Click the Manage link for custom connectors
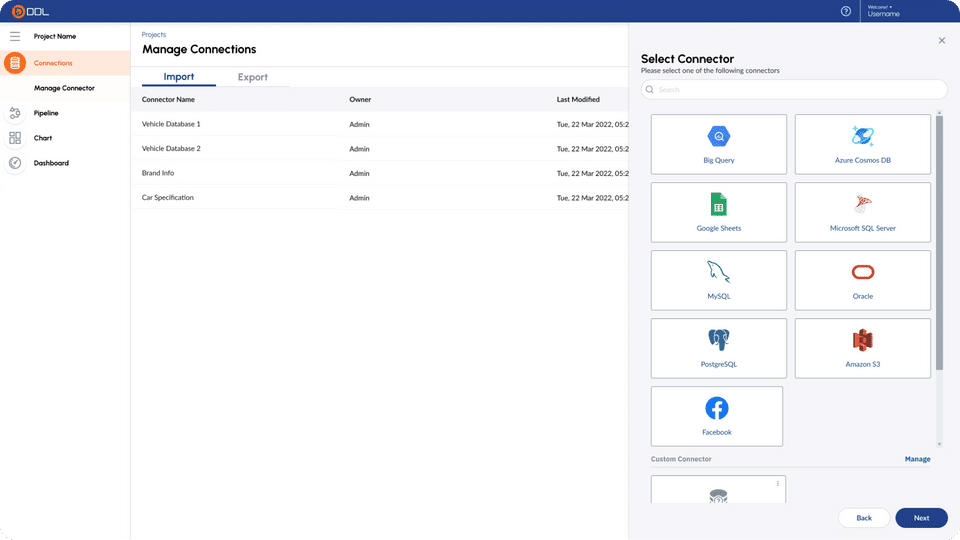Image resolution: width=960 pixels, height=540 pixels. pos(917,459)
